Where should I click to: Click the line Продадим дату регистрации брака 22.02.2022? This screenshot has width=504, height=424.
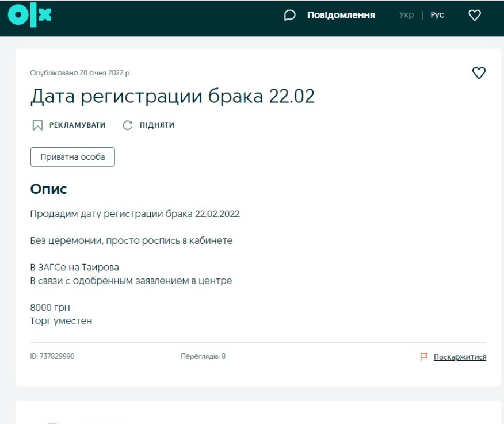coord(135,214)
